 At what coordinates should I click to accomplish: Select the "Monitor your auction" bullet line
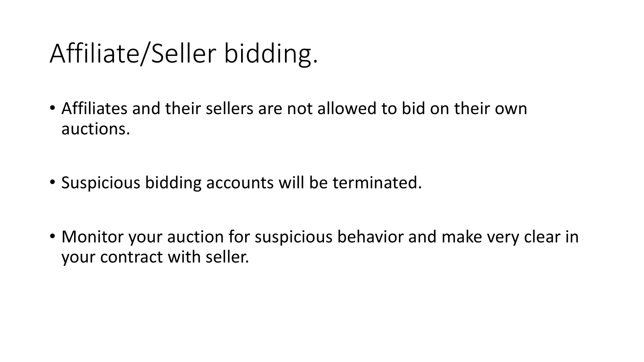click(x=320, y=237)
